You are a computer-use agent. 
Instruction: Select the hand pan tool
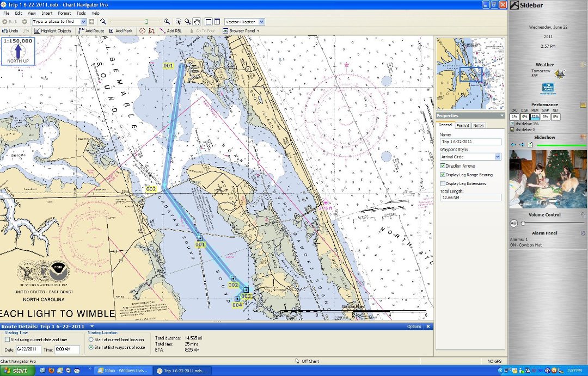tap(197, 22)
